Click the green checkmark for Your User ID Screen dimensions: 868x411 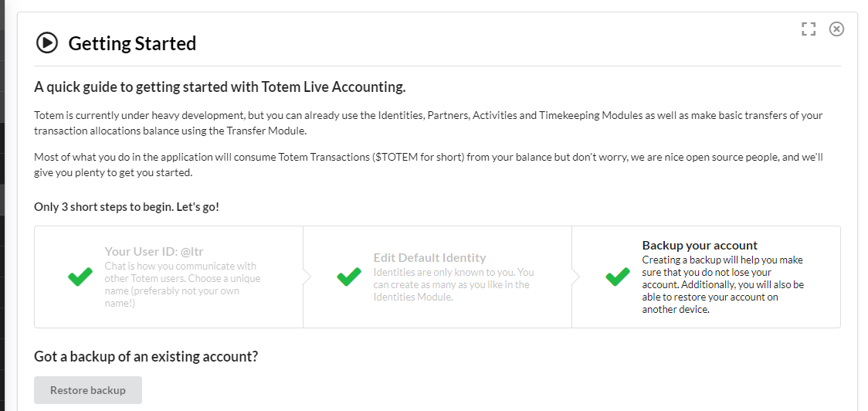click(80, 277)
